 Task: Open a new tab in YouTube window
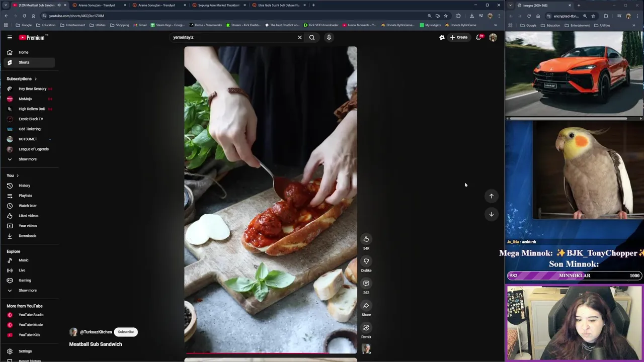(313, 5)
